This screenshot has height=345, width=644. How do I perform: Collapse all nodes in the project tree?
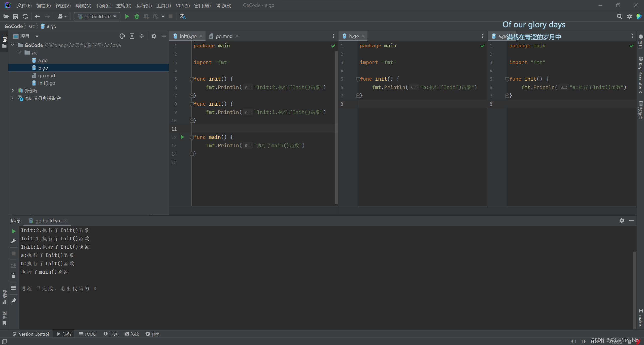point(142,36)
